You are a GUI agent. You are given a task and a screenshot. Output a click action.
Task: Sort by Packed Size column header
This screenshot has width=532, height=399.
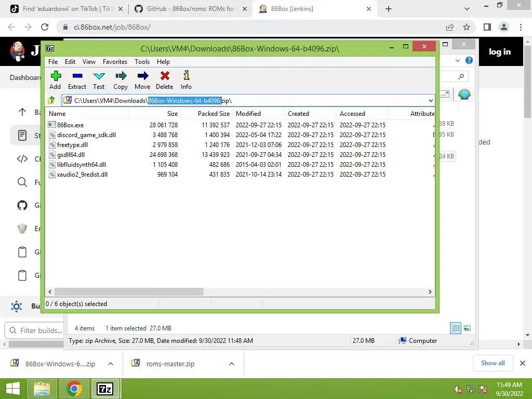pyautogui.click(x=206, y=114)
